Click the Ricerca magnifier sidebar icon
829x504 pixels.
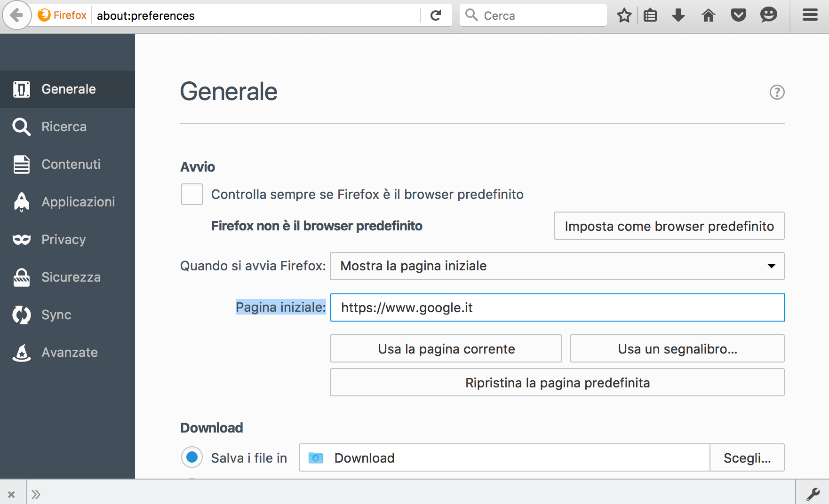(22, 127)
